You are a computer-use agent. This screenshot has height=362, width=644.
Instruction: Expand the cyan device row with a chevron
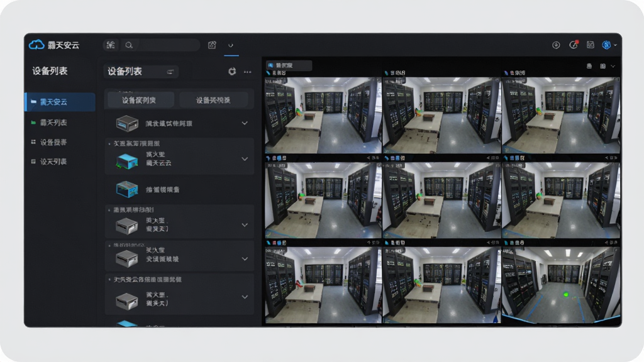(245, 159)
